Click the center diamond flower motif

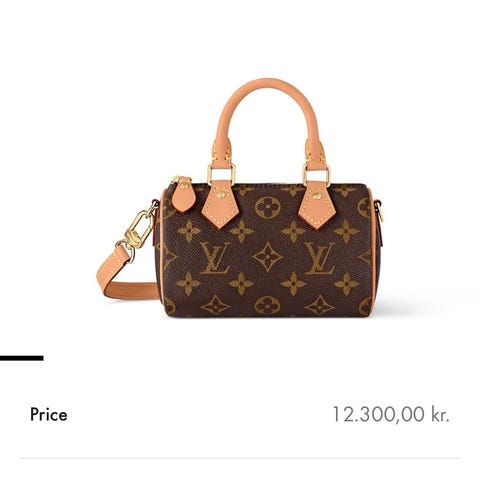[268, 257]
